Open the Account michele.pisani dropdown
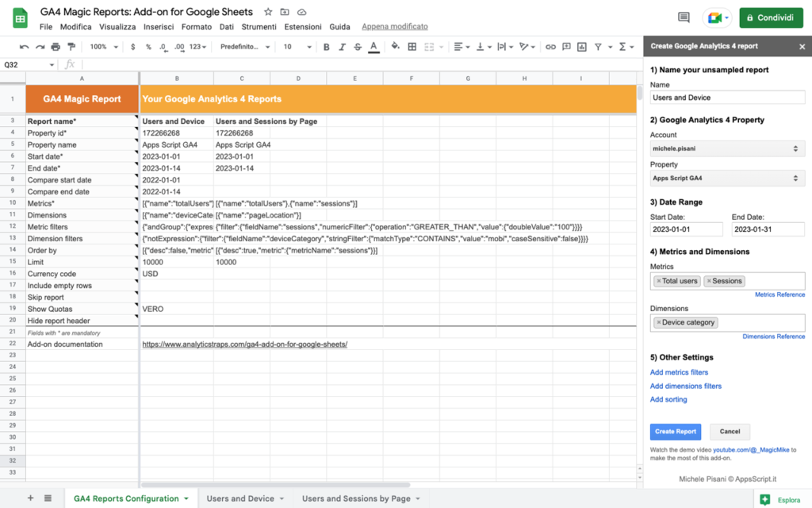812x508 pixels. pos(727,148)
